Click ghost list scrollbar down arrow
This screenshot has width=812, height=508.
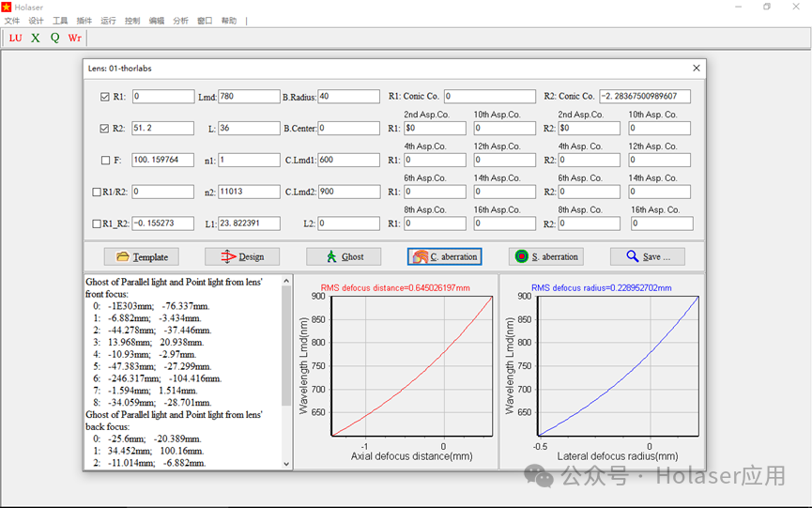pyautogui.click(x=286, y=464)
